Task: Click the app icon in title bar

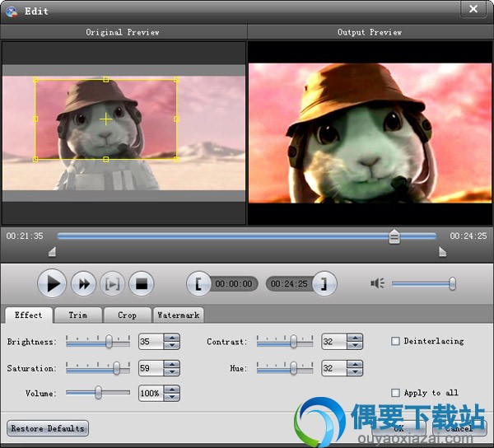Action: [12, 12]
